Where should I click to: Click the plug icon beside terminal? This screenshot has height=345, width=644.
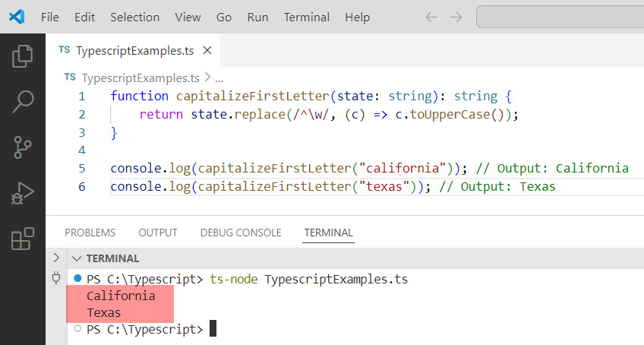56,278
